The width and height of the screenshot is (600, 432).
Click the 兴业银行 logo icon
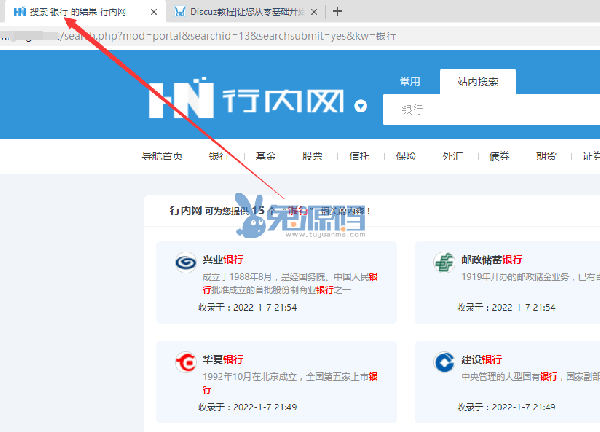pyautogui.click(x=186, y=262)
